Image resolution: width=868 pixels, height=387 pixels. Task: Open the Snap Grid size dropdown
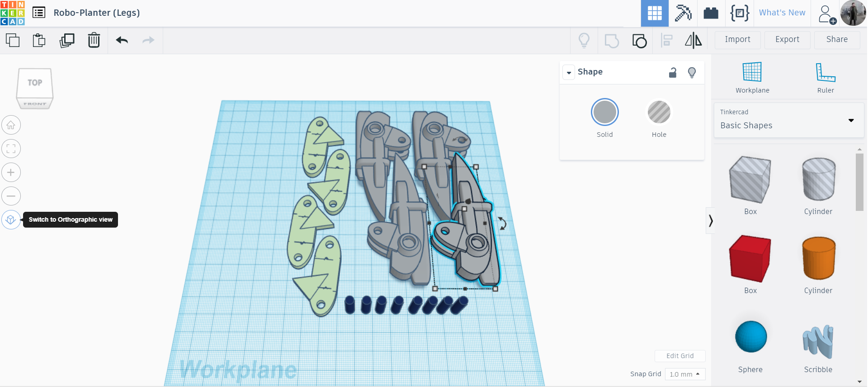coord(685,374)
